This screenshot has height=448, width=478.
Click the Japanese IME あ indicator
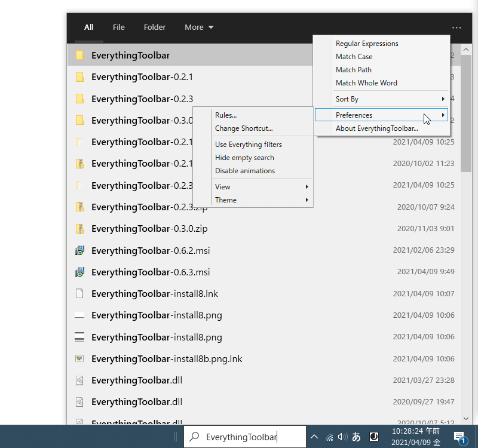[356, 437]
